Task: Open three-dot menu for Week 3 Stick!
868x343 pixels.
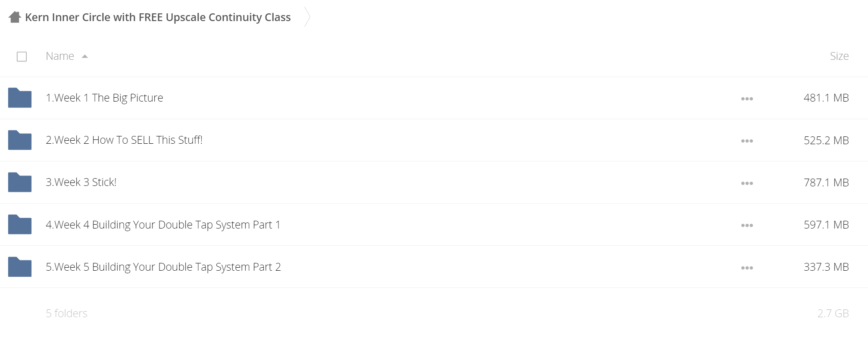Action: point(747,183)
